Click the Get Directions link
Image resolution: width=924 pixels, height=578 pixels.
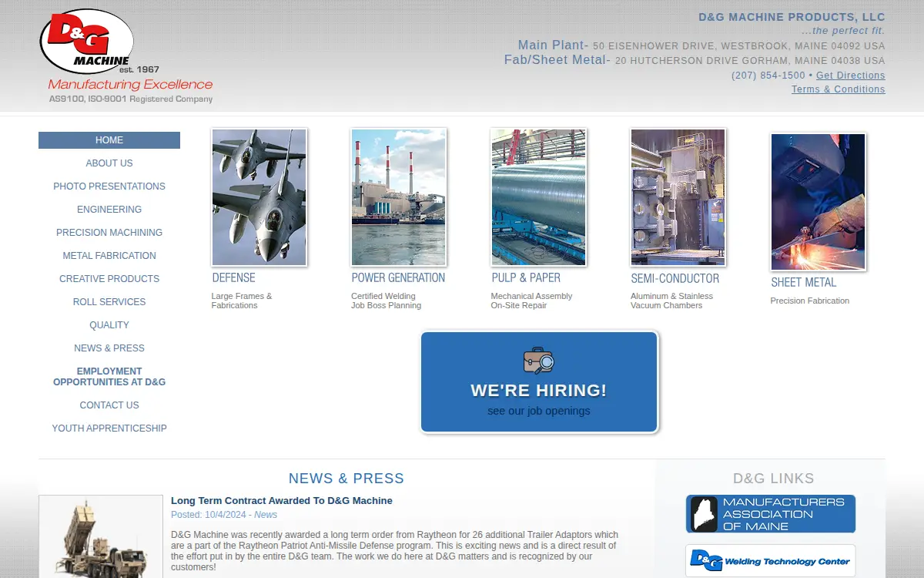[851, 76]
